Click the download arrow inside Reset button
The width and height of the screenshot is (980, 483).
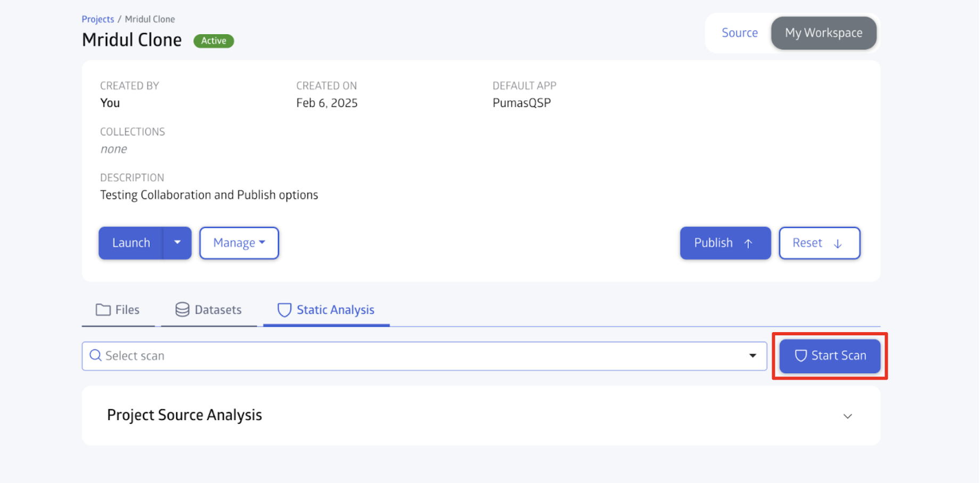click(x=838, y=243)
